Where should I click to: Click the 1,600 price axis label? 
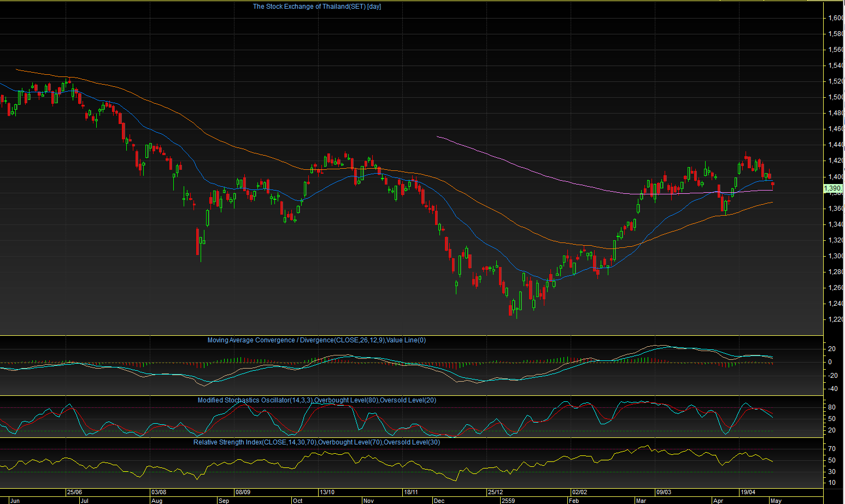tap(836, 18)
